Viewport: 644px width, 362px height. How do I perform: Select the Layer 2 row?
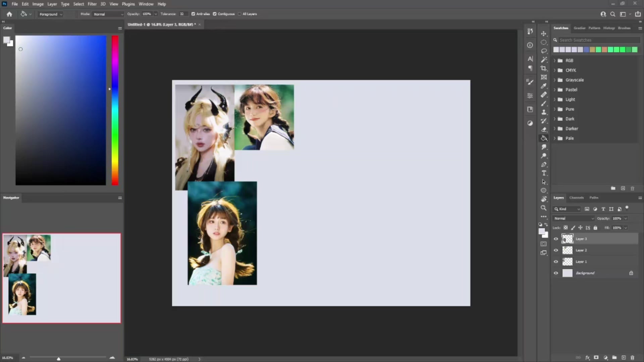pyautogui.click(x=595, y=250)
